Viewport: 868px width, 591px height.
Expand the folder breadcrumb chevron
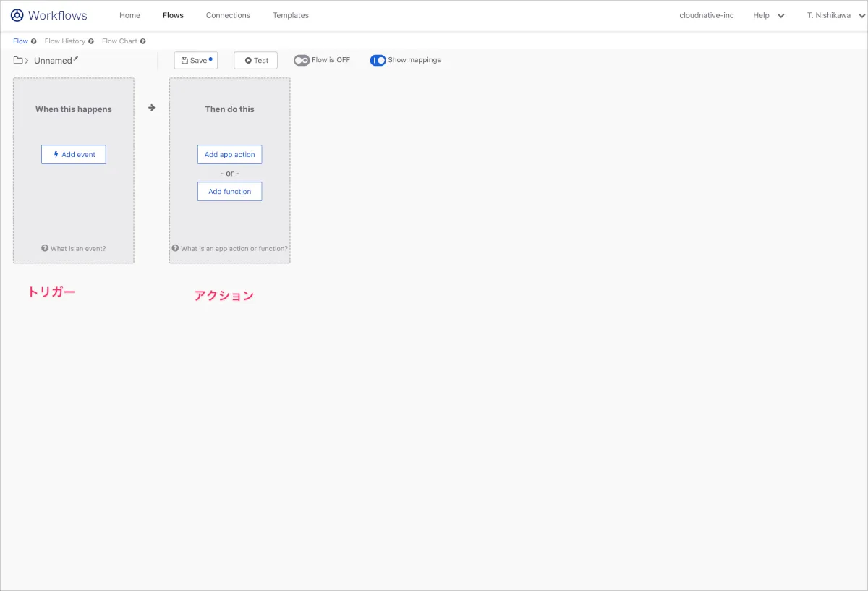click(x=27, y=61)
